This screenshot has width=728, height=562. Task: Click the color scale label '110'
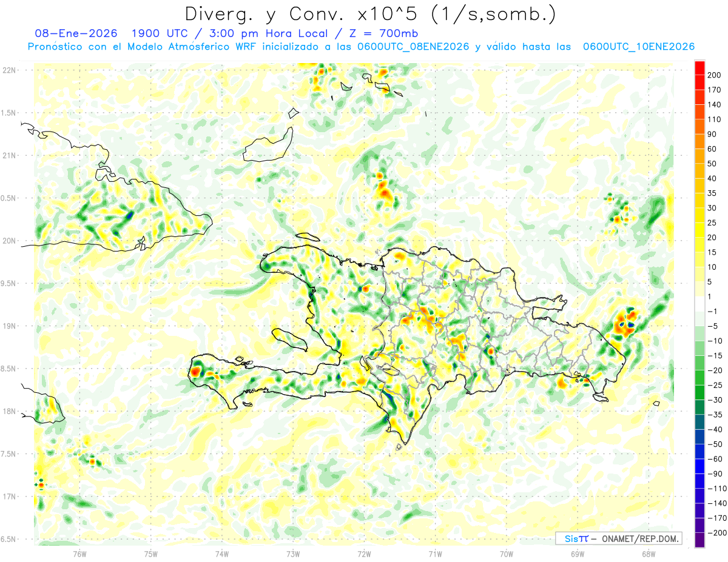(713, 119)
